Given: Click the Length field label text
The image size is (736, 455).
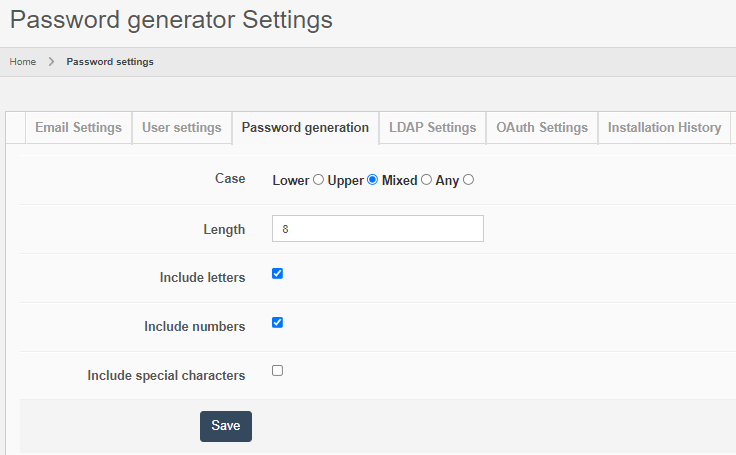Looking at the screenshot, I should point(223,230).
